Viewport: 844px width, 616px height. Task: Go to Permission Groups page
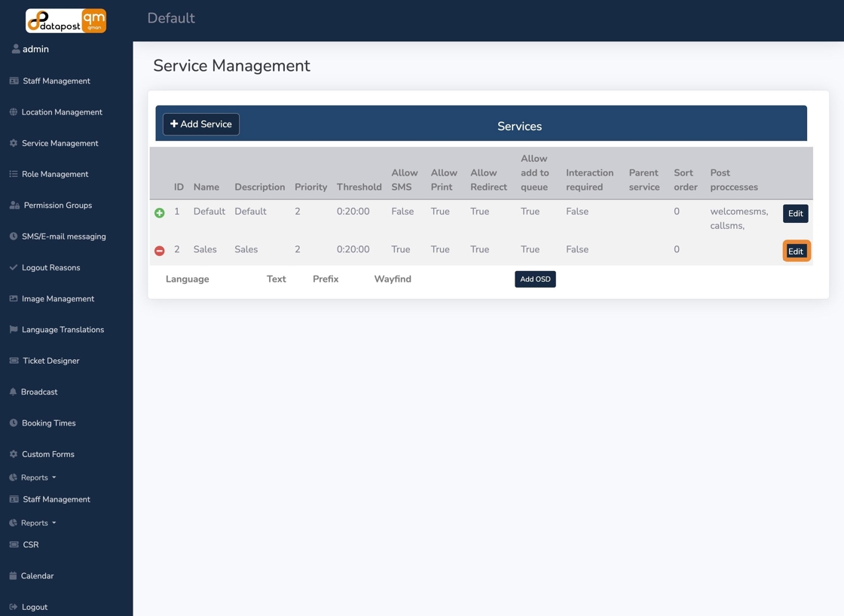(57, 205)
